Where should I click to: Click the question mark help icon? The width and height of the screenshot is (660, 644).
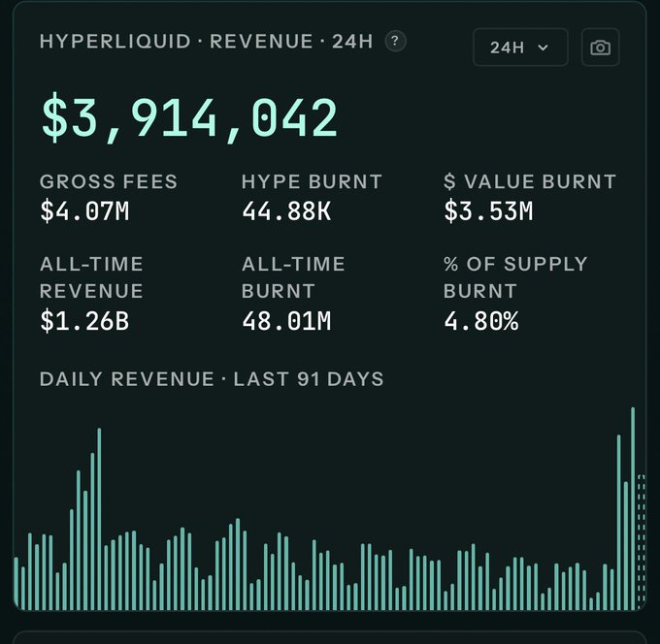click(x=395, y=42)
